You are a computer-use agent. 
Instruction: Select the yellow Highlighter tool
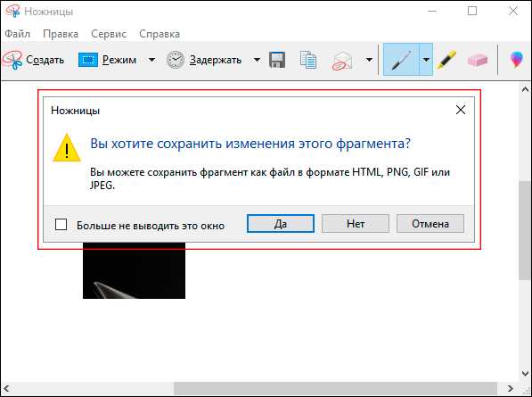446,60
